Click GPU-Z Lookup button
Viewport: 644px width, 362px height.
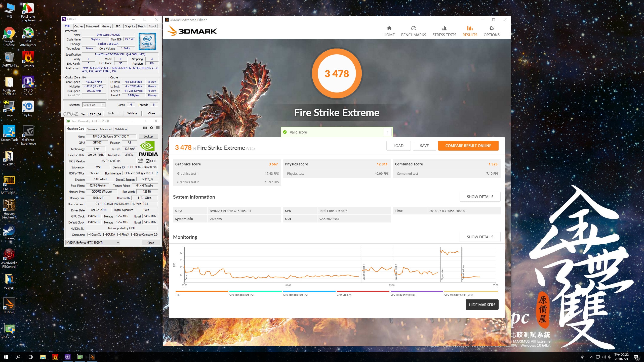(x=148, y=136)
